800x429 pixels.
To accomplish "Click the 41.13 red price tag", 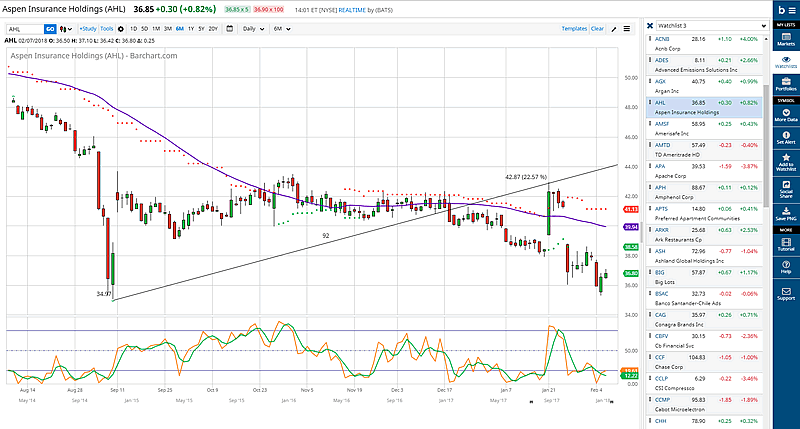I will [631, 209].
